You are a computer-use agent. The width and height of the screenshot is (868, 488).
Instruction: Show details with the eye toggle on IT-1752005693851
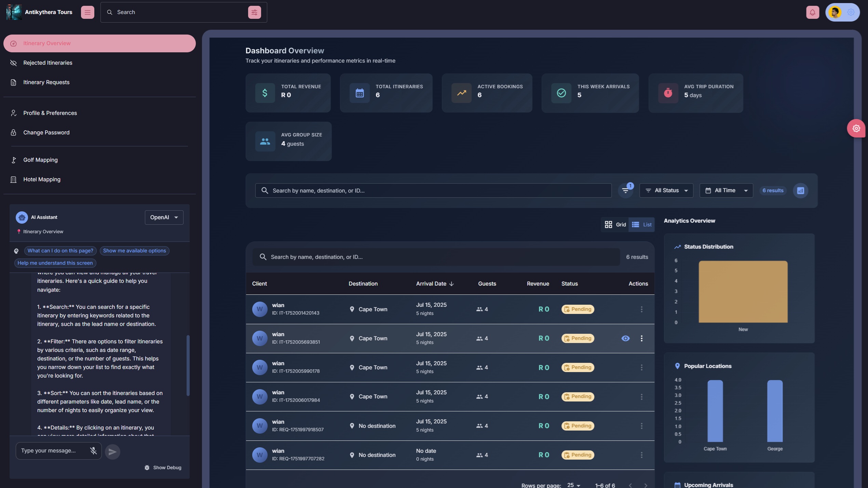click(x=626, y=338)
